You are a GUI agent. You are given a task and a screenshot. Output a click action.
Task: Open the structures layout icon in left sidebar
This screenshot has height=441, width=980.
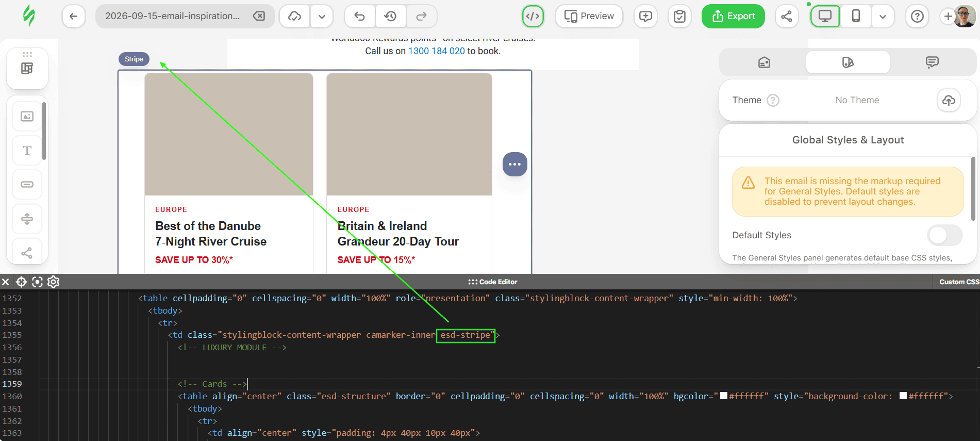click(27, 68)
